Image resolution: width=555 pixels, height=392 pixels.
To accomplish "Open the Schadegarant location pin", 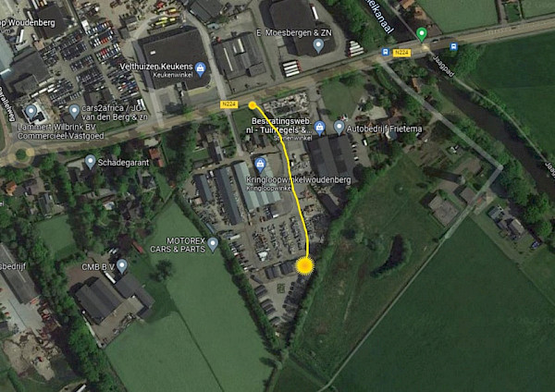I will click(x=91, y=162).
